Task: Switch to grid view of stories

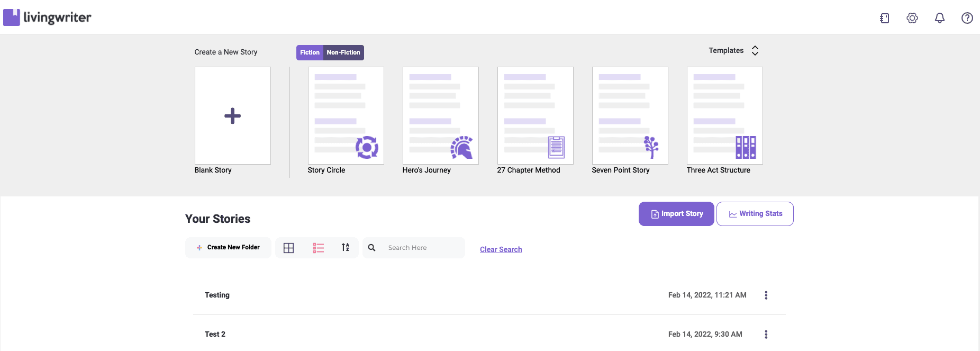Action: click(288, 248)
